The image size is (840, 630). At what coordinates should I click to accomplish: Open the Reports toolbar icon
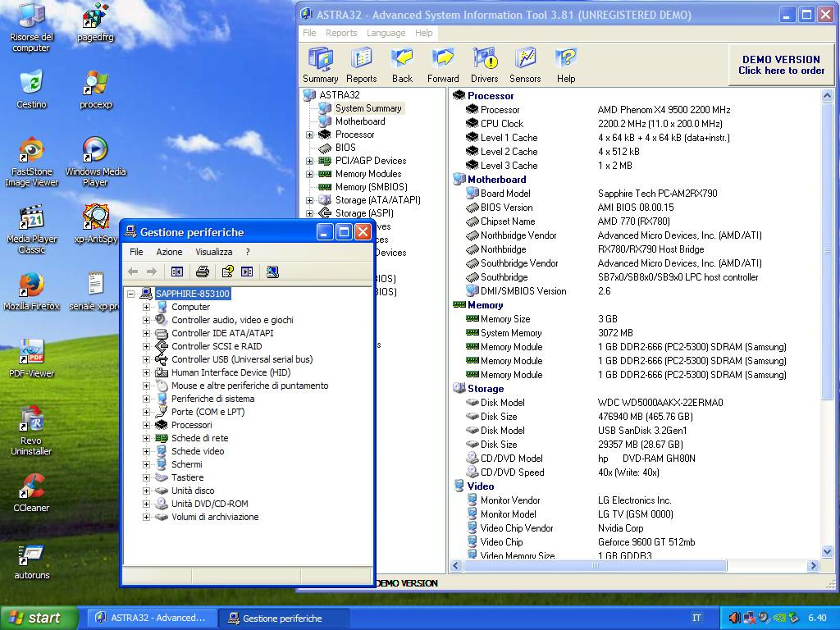click(x=361, y=65)
